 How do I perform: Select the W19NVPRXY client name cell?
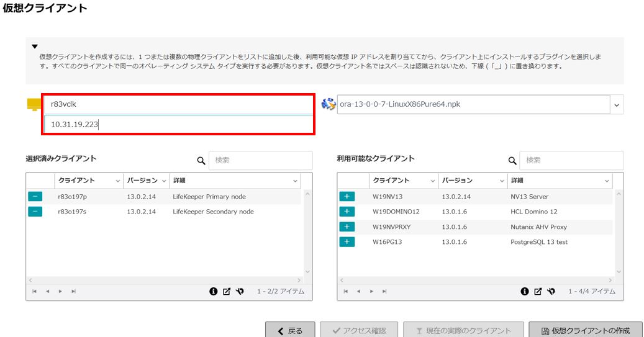pyautogui.click(x=391, y=227)
